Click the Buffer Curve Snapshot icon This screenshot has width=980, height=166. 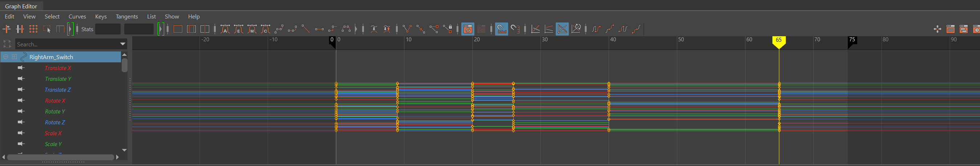click(x=374, y=29)
